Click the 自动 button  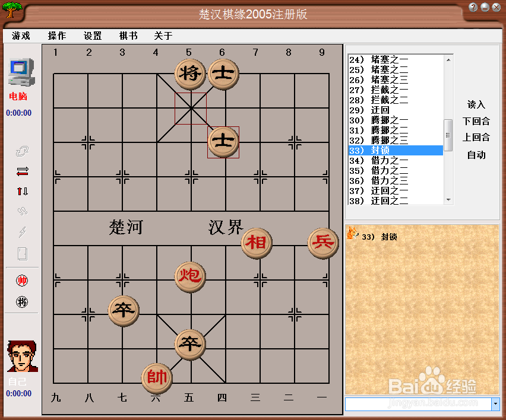point(476,155)
